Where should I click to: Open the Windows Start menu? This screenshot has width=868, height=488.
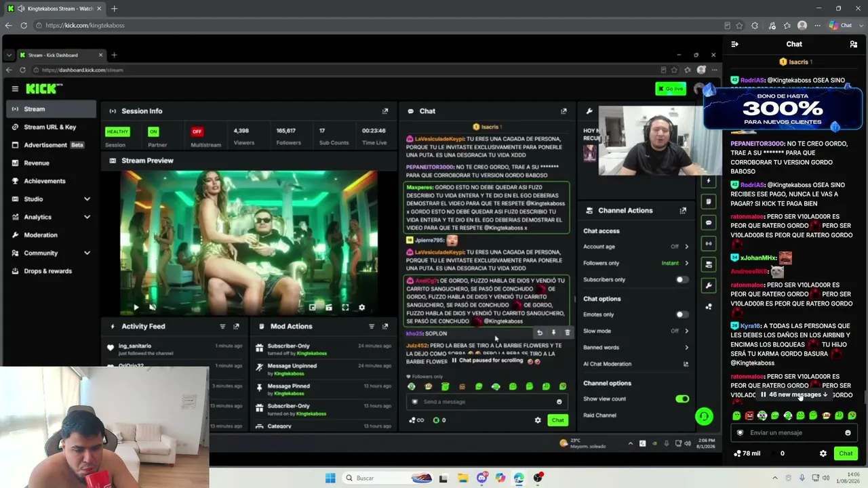(x=330, y=478)
